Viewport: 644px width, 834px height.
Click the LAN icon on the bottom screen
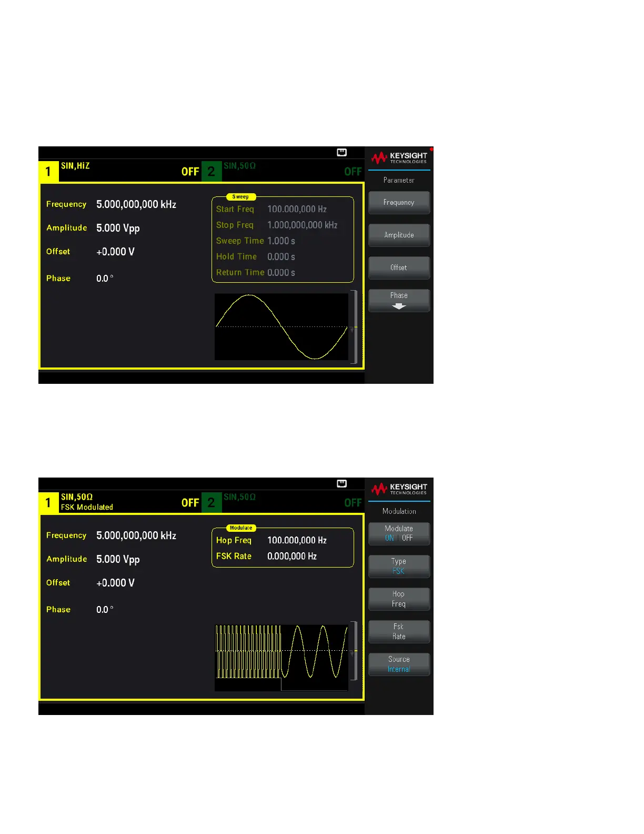click(x=341, y=483)
